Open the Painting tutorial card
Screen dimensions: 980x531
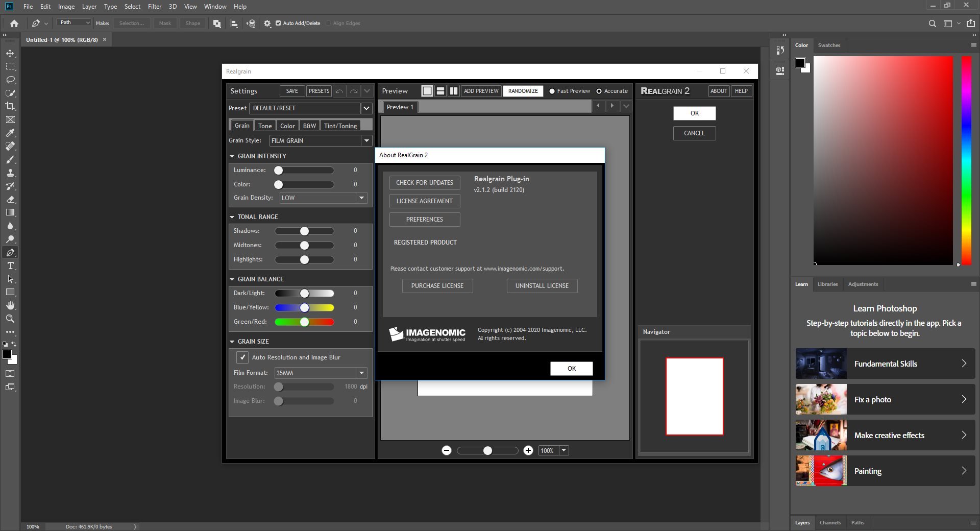(x=885, y=471)
